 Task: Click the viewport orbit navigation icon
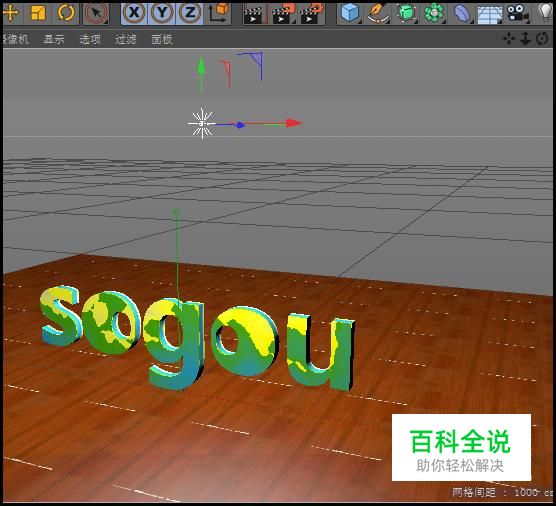pos(542,38)
